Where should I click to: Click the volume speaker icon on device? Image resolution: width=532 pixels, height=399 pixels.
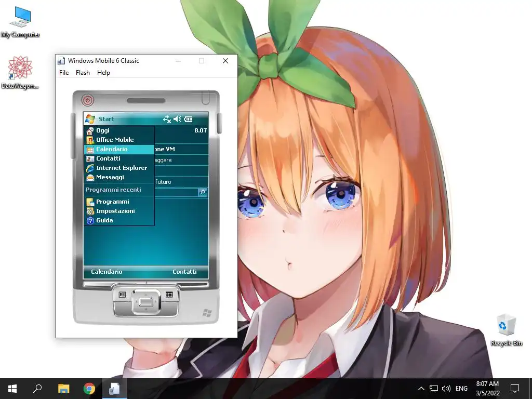tap(178, 119)
